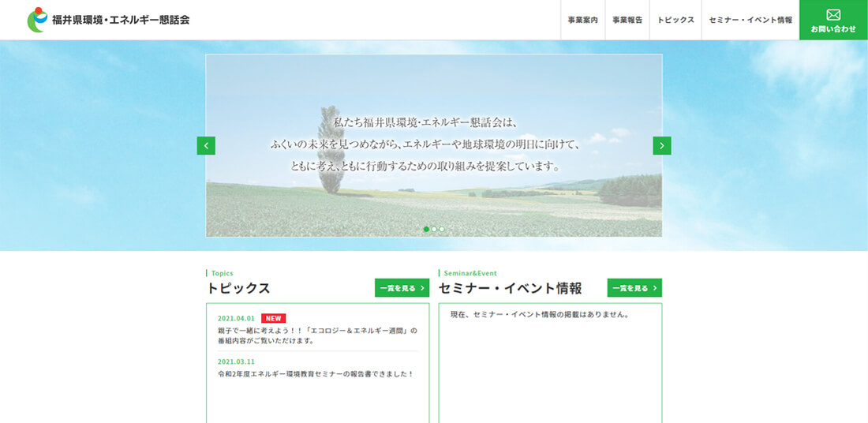Advance slider with right arrow button

click(662, 146)
